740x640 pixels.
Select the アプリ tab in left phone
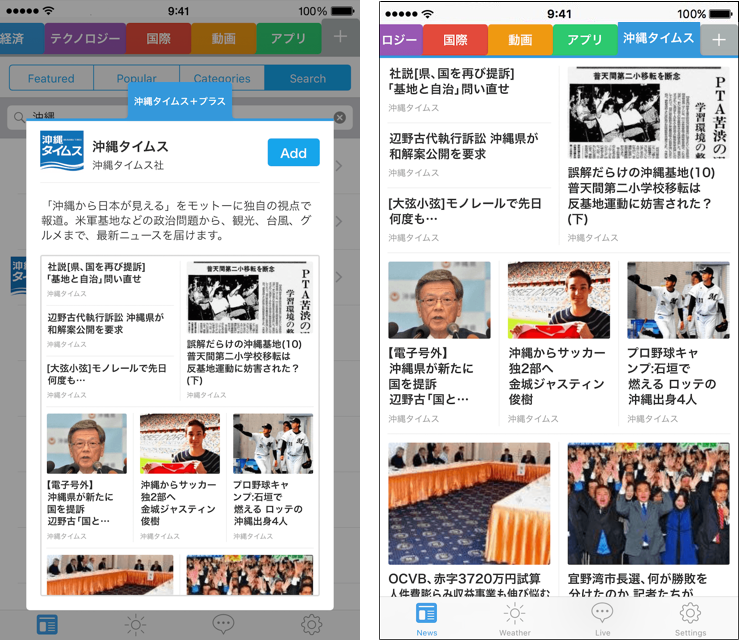tap(288, 38)
